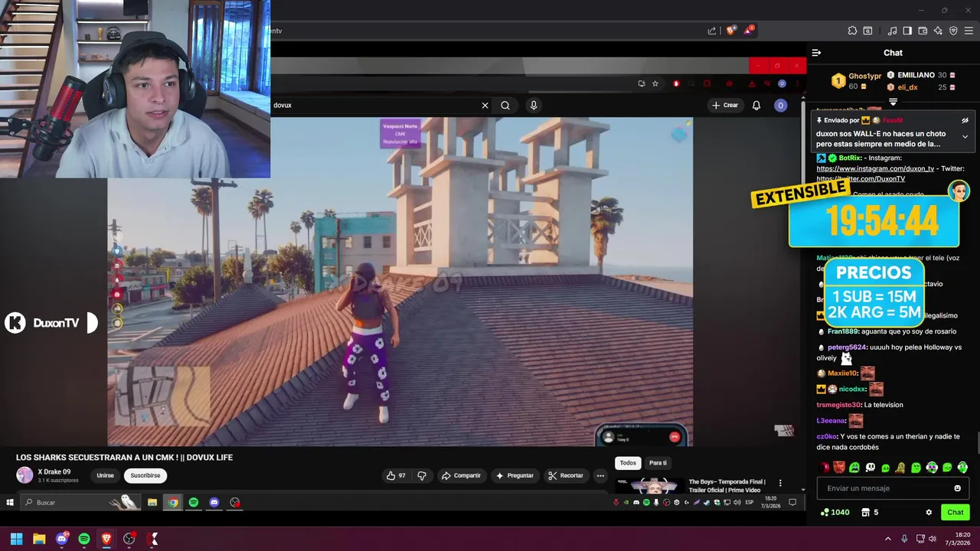Like the video with 97 likes
This screenshot has width=980, height=551.
click(x=396, y=476)
